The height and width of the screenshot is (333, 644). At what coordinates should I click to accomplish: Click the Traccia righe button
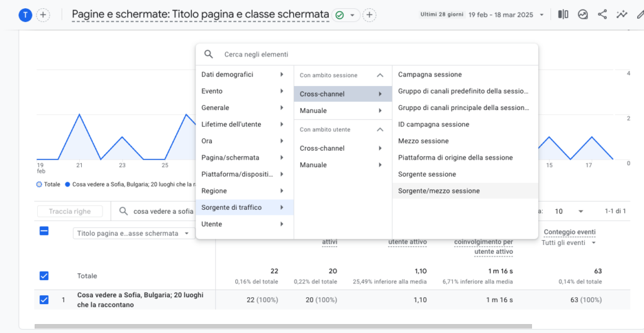tap(70, 212)
